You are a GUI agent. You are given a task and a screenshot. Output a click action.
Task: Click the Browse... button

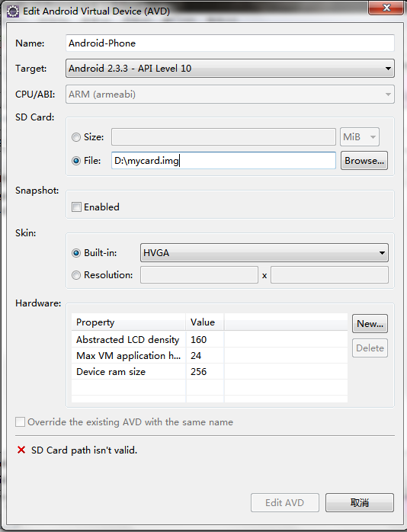[364, 161]
